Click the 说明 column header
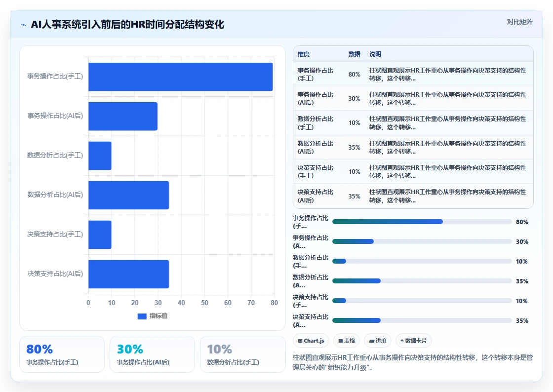 point(375,54)
